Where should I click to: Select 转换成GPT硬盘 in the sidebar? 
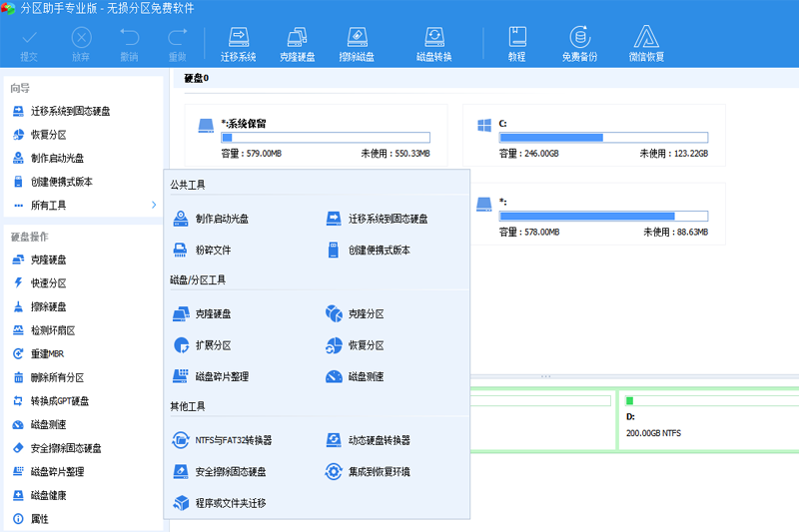(x=59, y=400)
